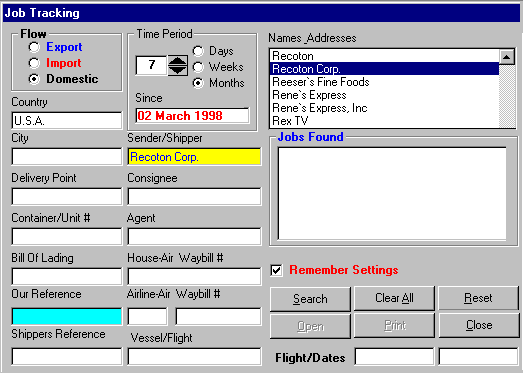Click the Agent input field
This screenshot has height=373, width=523.
(194, 236)
